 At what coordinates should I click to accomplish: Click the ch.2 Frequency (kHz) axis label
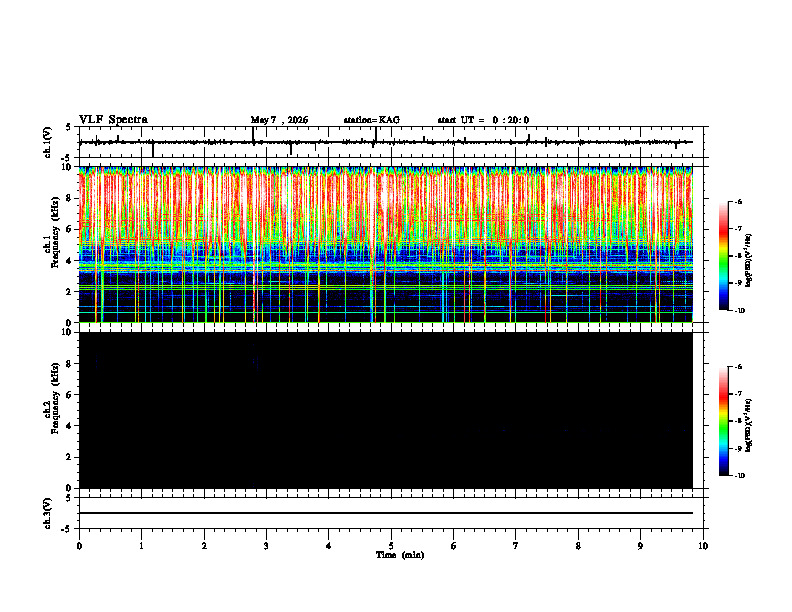[51, 411]
